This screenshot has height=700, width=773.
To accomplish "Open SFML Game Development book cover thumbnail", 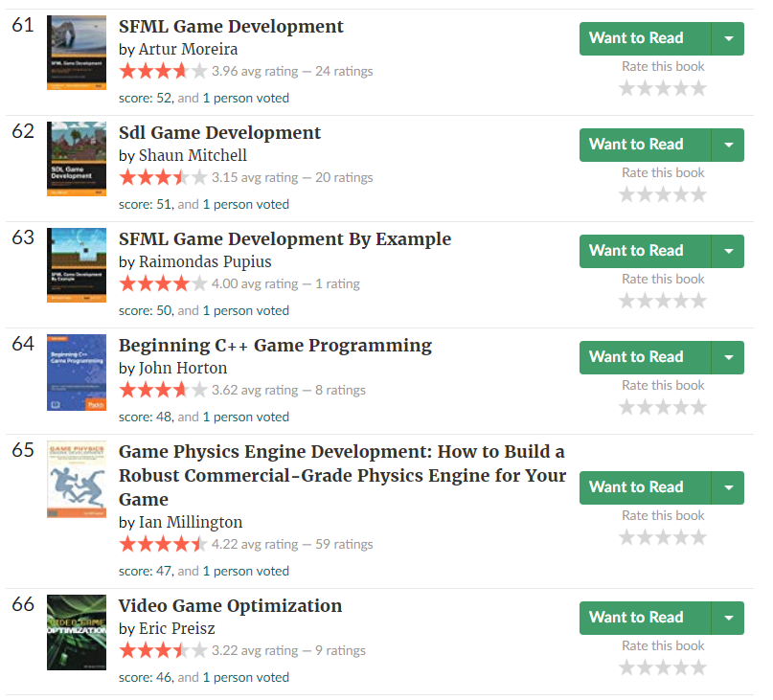I will coord(77,53).
